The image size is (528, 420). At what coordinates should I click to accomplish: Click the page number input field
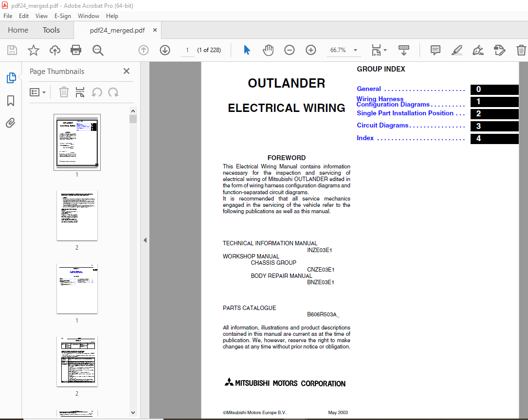(187, 50)
